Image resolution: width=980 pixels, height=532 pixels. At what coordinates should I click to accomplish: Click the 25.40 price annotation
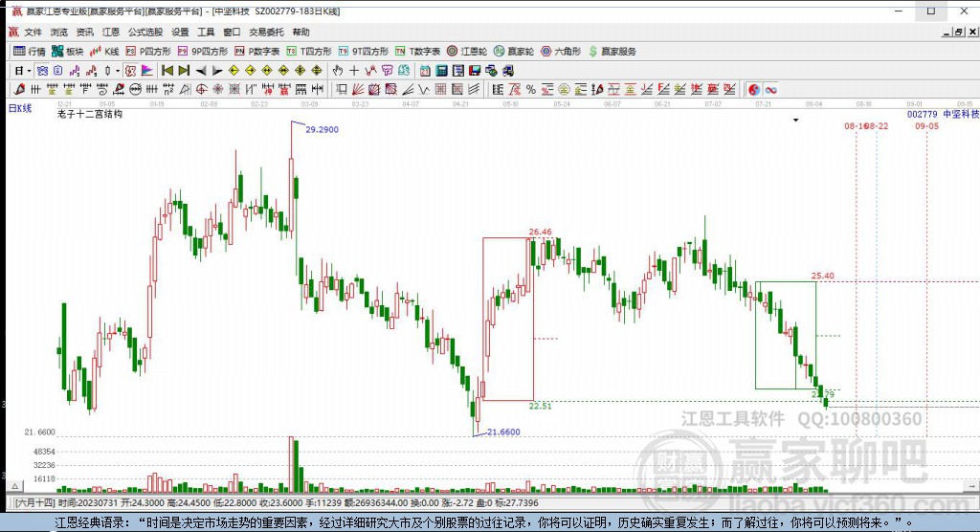tap(822, 276)
